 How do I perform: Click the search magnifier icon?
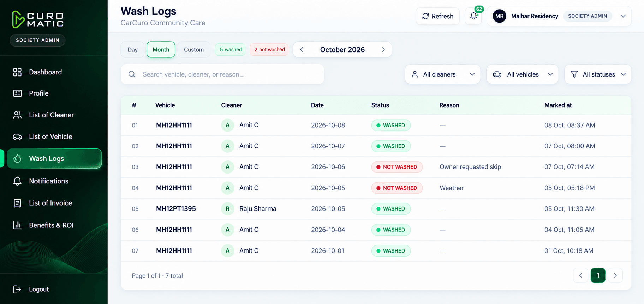(132, 74)
